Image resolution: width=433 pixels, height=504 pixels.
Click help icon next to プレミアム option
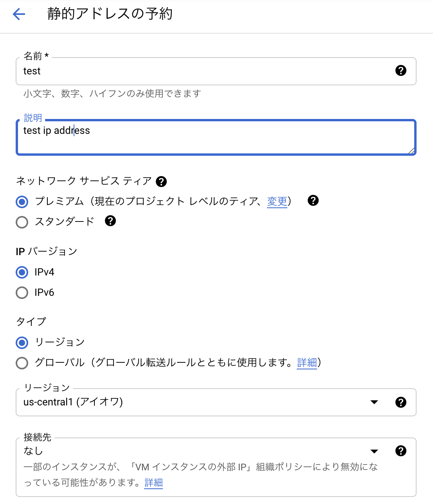pyautogui.click(x=313, y=200)
